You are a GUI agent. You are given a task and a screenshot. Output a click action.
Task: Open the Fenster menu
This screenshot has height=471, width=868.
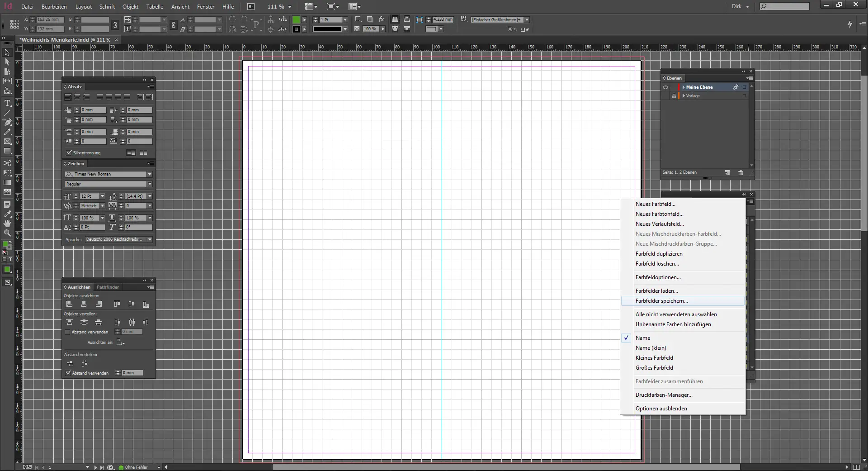(206, 7)
